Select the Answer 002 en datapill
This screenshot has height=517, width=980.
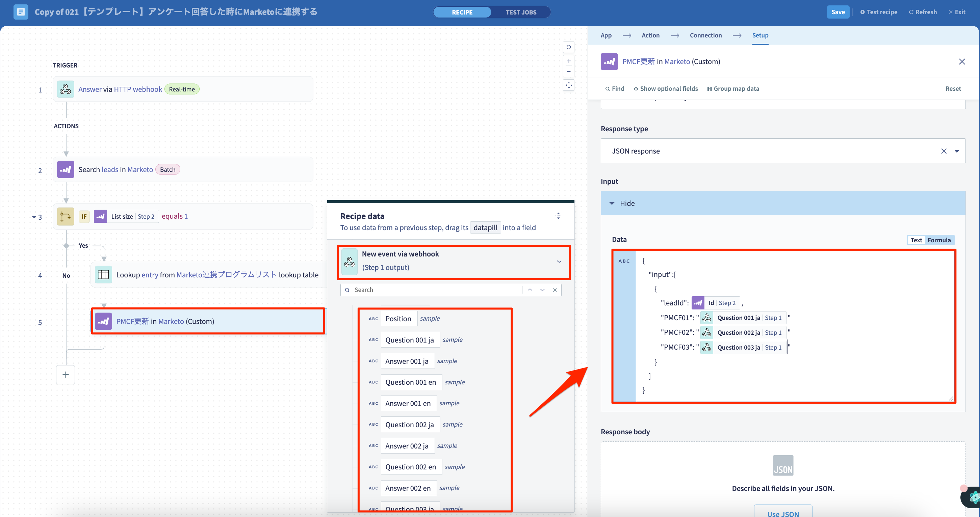click(409, 488)
